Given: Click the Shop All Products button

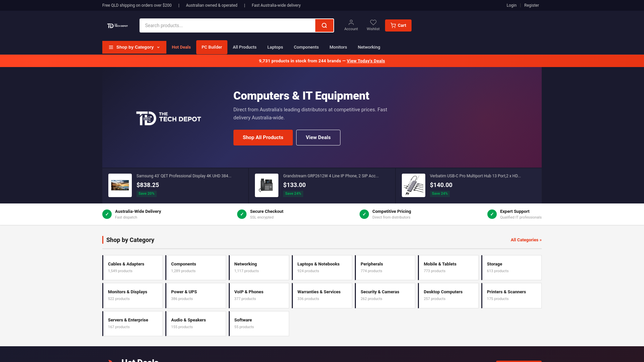Looking at the screenshot, I should [263, 137].
